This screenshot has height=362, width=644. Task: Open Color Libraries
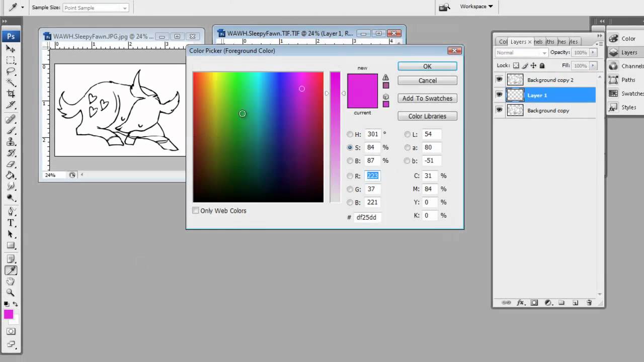click(x=427, y=116)
